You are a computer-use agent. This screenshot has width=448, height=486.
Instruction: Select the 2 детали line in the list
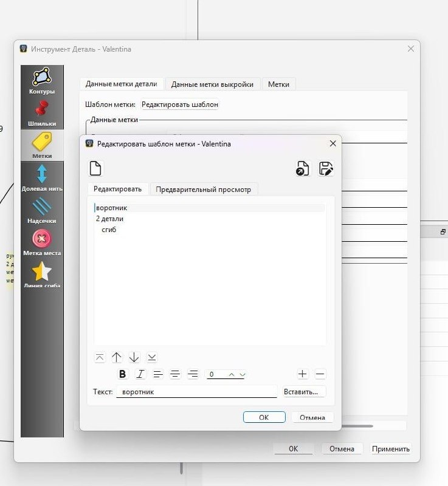[210, 219]
